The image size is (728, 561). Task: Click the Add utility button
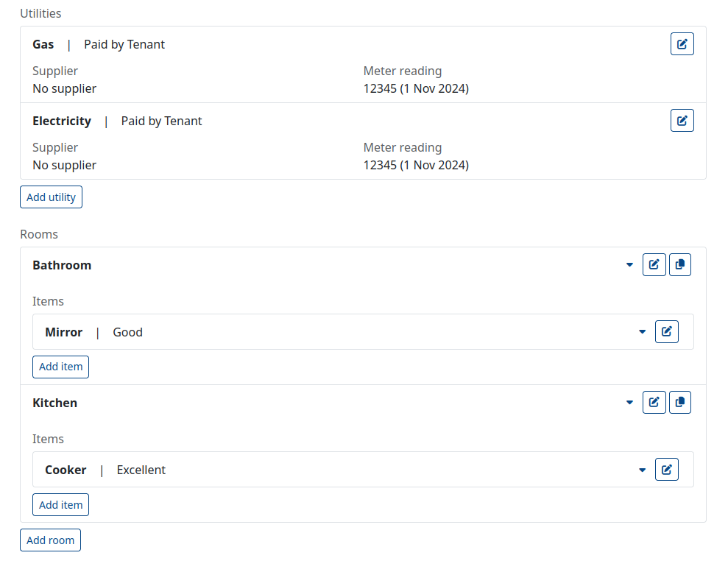pos(51,197)
